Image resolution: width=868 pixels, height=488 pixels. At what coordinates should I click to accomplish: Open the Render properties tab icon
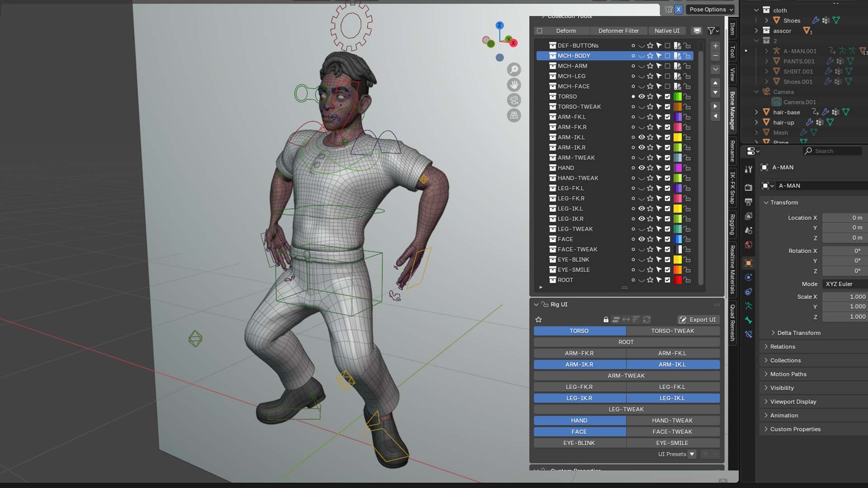[749, 187]
